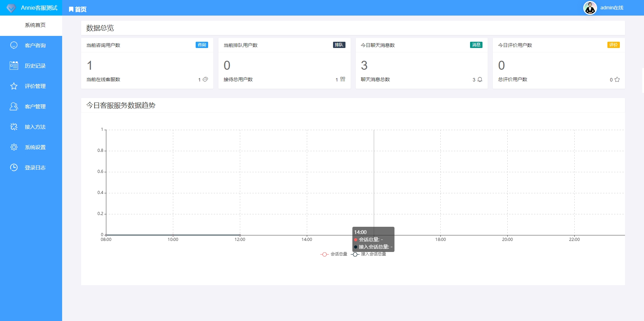Click the 14:00 axis label
This screenshot has width=644, height=321.
(307, 240)
